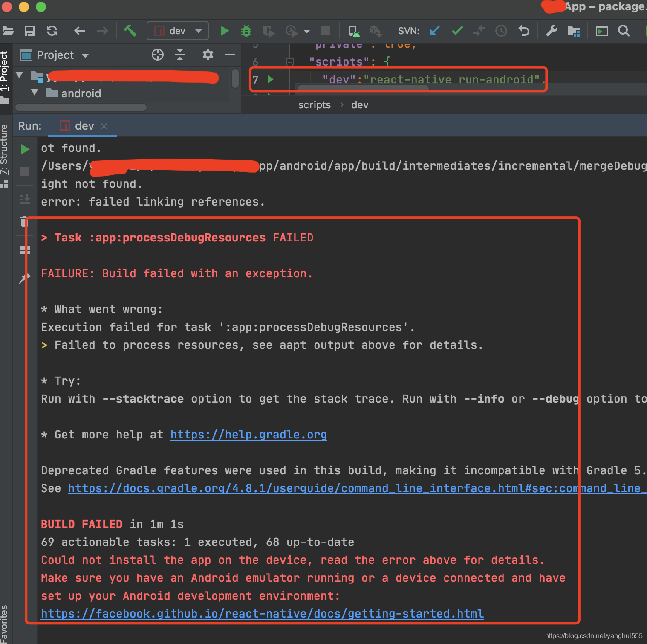Image resolution: width=647 pixels, height=644 pixels.
Task: Open Project Structure folder icon
Action: click(574, 31)
